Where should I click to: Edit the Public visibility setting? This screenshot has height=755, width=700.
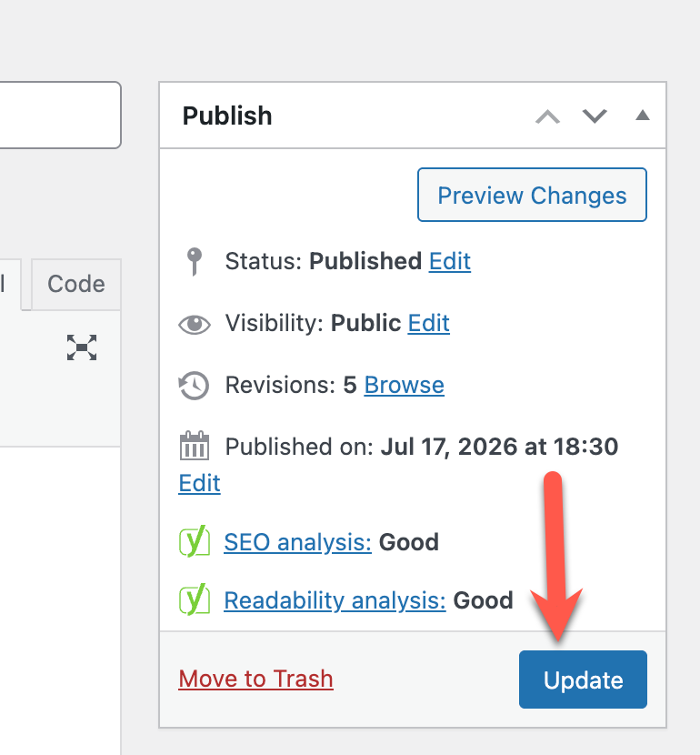[x=429, y=323]
